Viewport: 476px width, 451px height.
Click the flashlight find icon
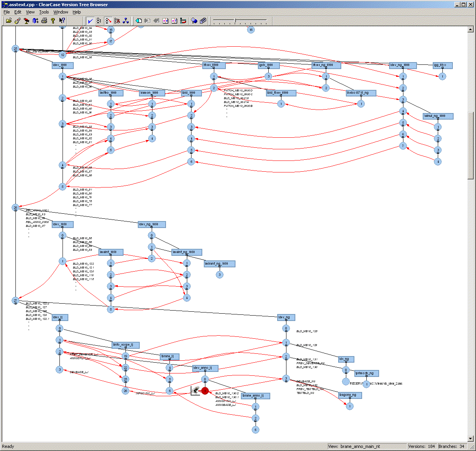[x=17, y=21]
